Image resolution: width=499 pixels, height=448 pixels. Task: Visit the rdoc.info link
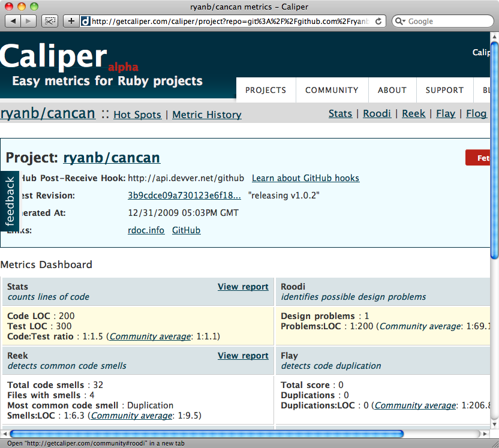pos(146,230)
